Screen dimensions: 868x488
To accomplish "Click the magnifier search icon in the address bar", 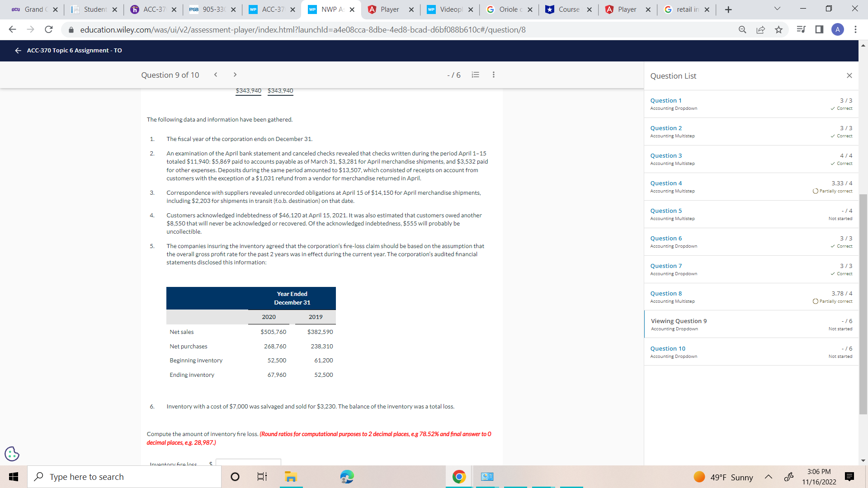I will click(742, 29).
